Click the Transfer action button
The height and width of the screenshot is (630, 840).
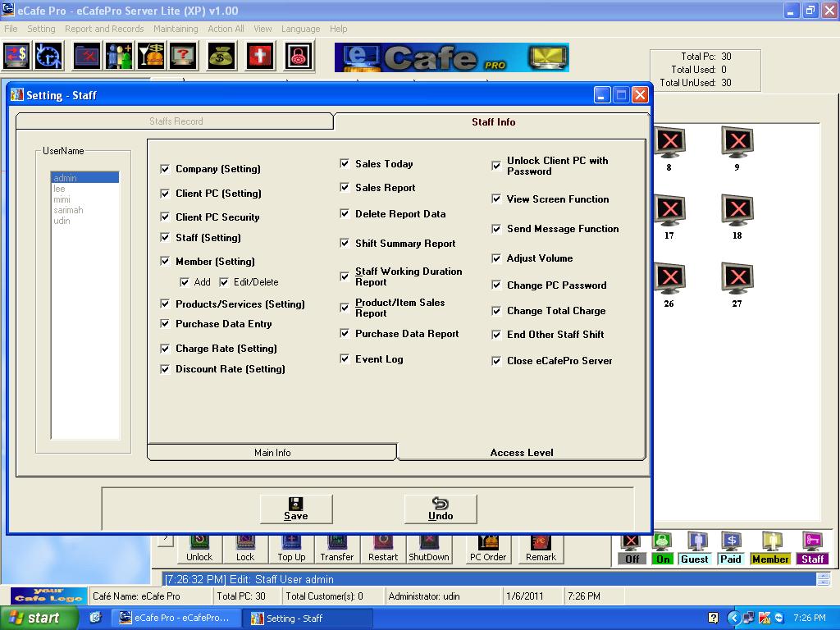click(337, 549)
